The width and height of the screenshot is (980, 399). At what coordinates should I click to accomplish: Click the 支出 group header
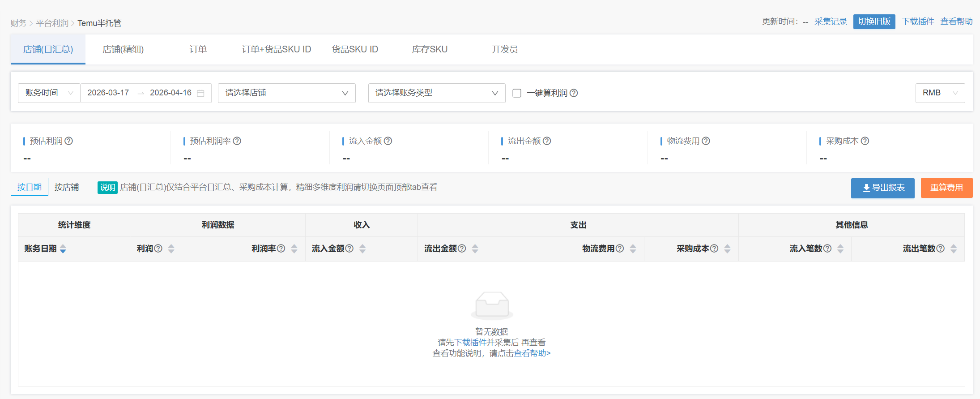(x=578, y=225)
